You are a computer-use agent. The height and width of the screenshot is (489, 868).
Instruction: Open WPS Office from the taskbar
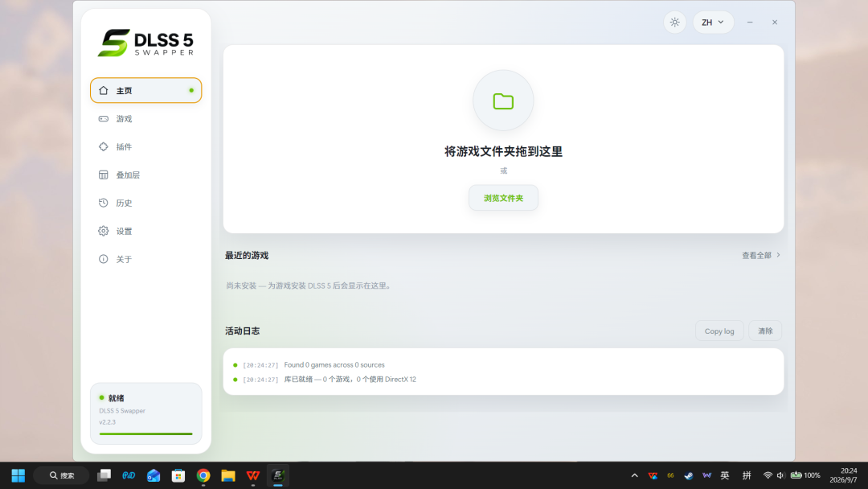[x=253, y=475]
